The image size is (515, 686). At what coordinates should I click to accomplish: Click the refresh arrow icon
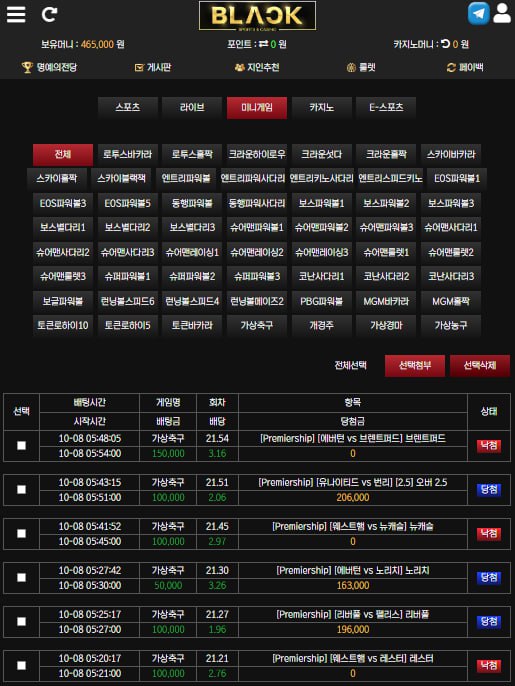tap(49, 14)
